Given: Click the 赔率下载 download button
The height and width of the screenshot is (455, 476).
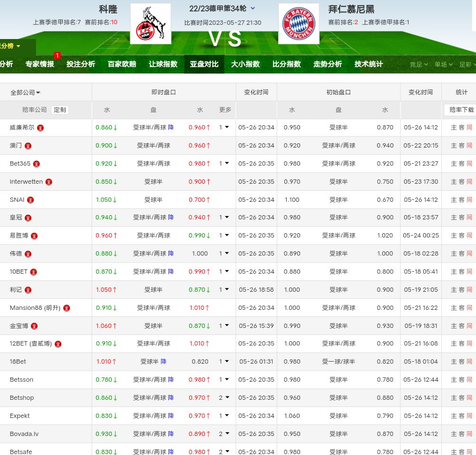Looking at the screenshot, I should (x=461, y=110).
